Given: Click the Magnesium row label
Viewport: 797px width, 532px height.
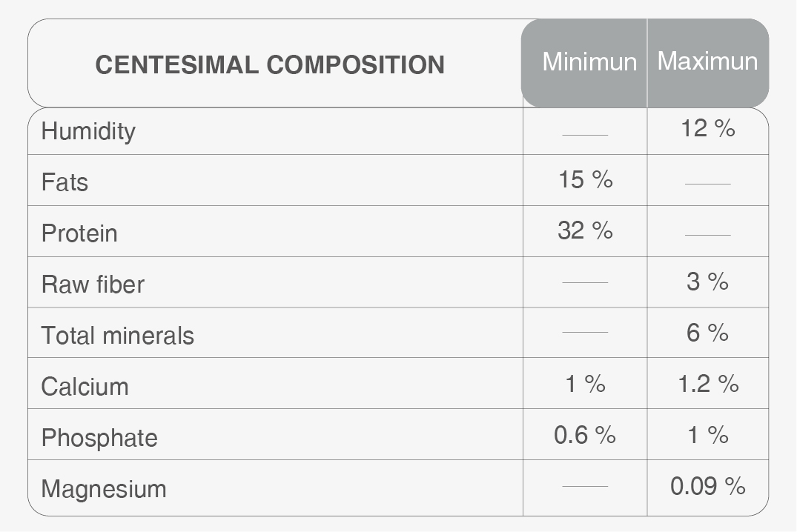Looking at the screenshot, I should [x=104, y=489].
